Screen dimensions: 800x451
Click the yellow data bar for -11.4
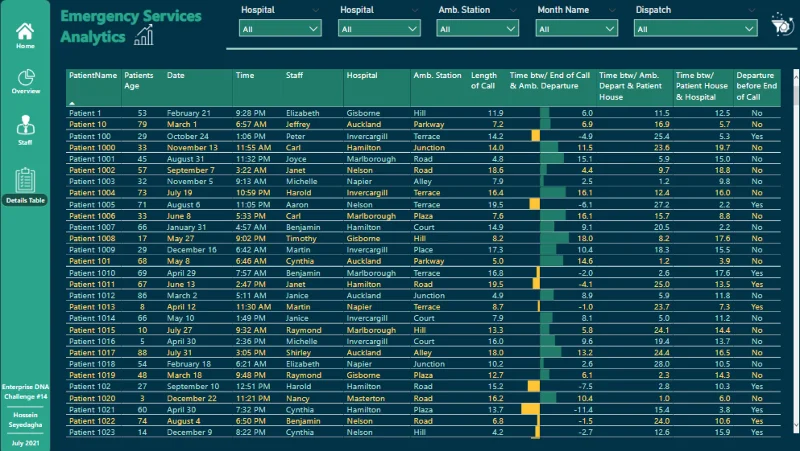tap(531, 409)
